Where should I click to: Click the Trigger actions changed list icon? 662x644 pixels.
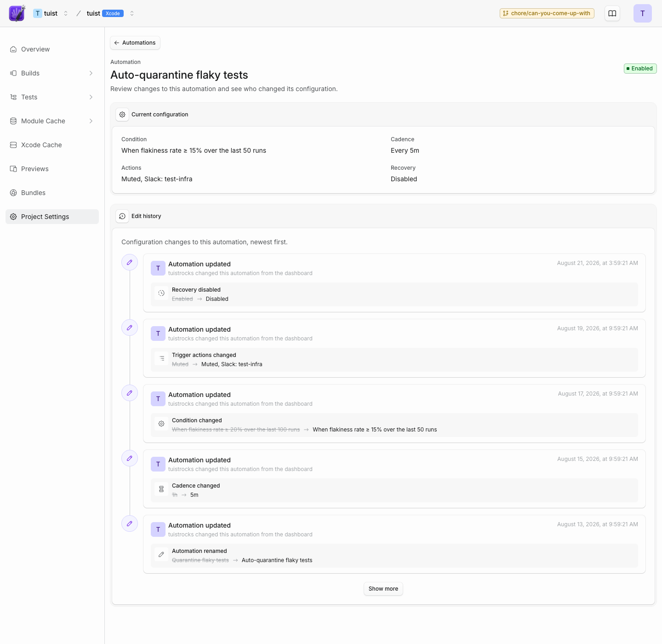coord(161,358)
